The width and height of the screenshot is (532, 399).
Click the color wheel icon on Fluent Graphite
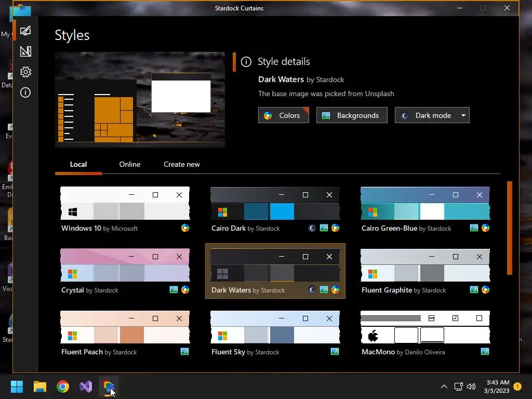[486, 290]
